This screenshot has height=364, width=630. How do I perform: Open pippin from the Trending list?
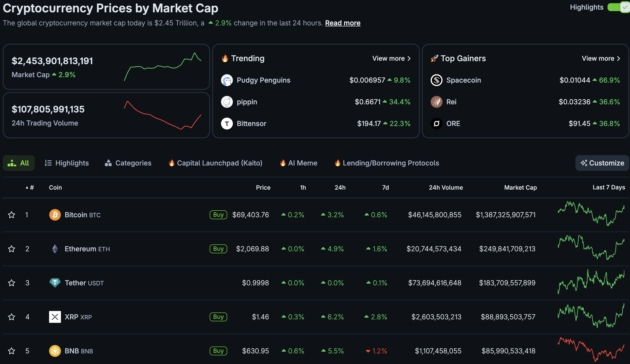(247, 102)
